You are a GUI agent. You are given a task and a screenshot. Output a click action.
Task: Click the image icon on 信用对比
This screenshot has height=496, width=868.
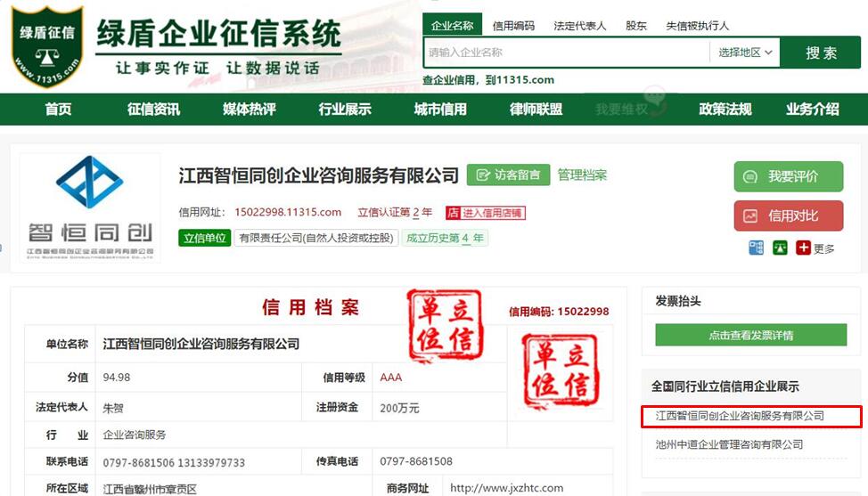(x=750, y=216)
